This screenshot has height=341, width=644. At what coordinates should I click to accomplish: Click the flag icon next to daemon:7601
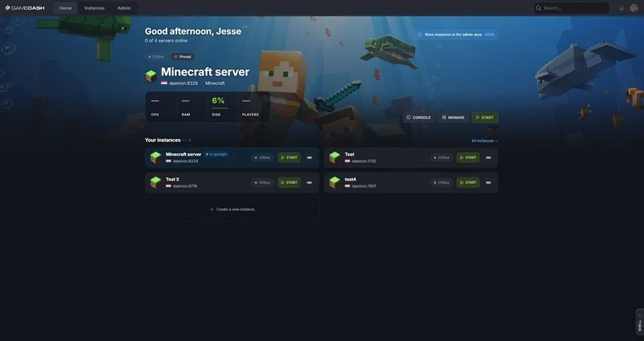point(347,186)
